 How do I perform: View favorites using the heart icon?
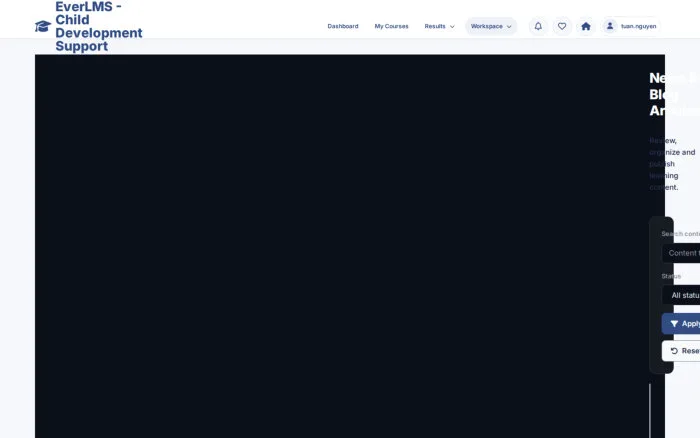click(562, 26)
